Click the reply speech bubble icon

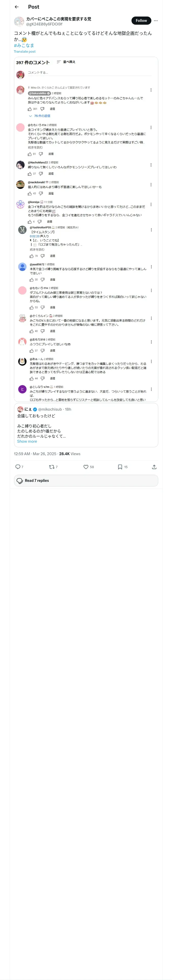18,467
